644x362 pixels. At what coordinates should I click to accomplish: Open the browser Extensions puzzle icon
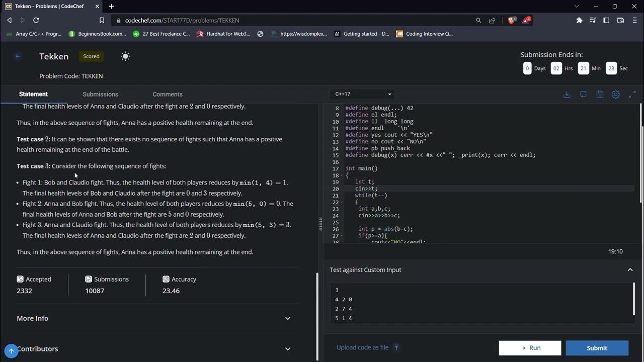[579, 20]
